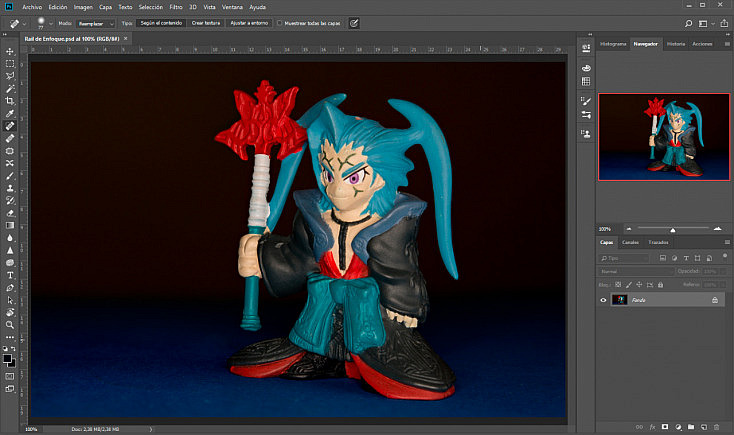Viewport: 734px width, 435px height.
Task: Select the Zoom tool
Action: tap(10, 324)
